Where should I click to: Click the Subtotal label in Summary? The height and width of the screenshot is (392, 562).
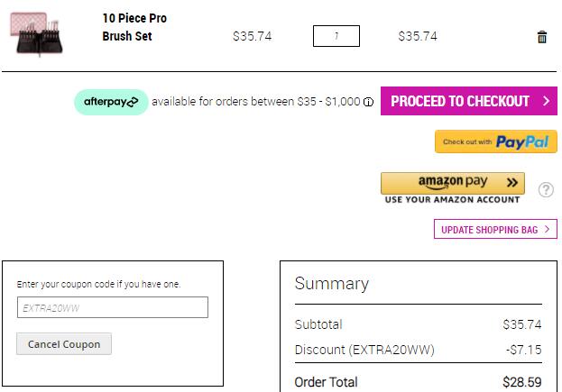(318, 324)
